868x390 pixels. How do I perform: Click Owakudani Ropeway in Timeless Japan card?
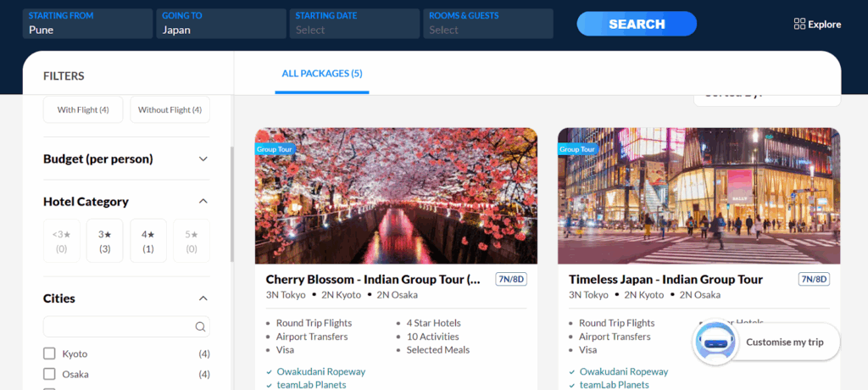tap(624, 371)
